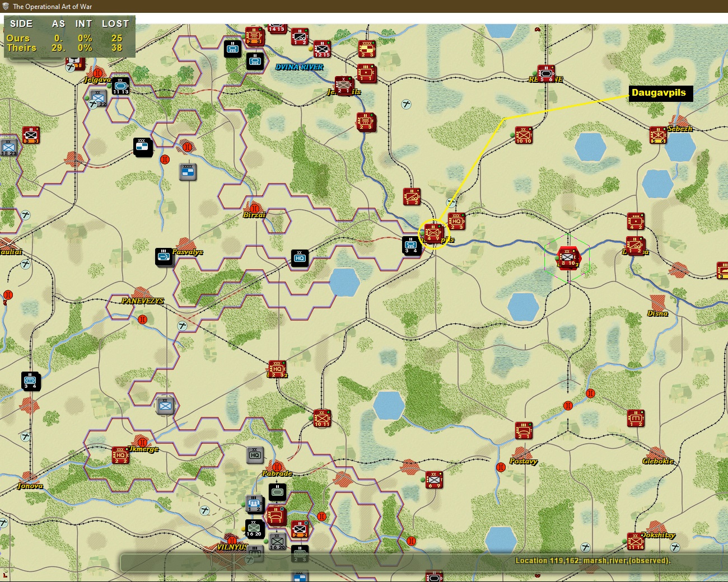Image resolution: width=728 pixels, height=582 pixels.
Task: Click the bridge marker at Postavy
Action: (x=501, y=467)
